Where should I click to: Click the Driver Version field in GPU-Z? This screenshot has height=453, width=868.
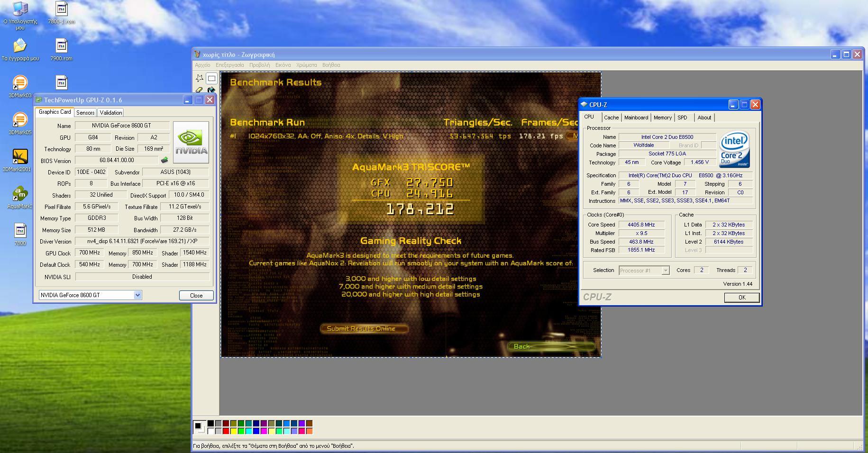click(x=142, y=241)
